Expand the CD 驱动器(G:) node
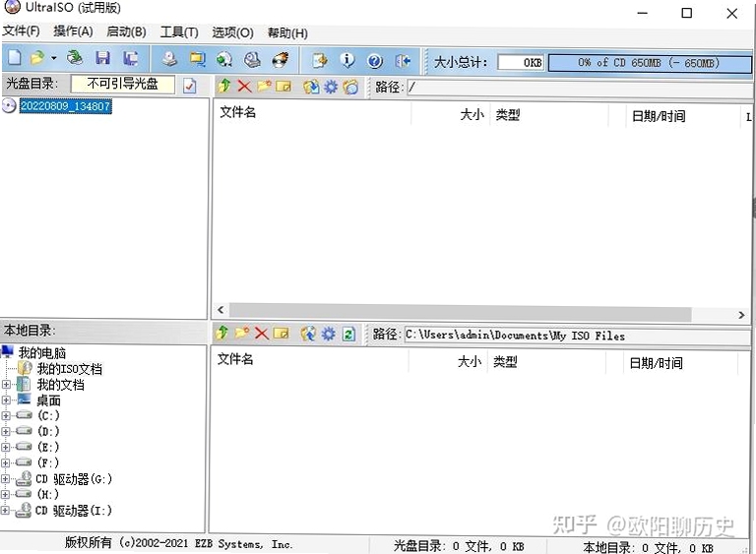Image resolution: width=756 pixels, height=554 pixels. [x=6, y=479]
